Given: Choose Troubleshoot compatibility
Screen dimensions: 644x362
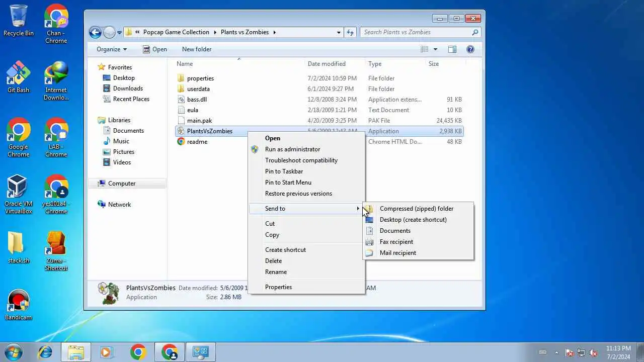Looking at the screenshot, I should (306, 160).
